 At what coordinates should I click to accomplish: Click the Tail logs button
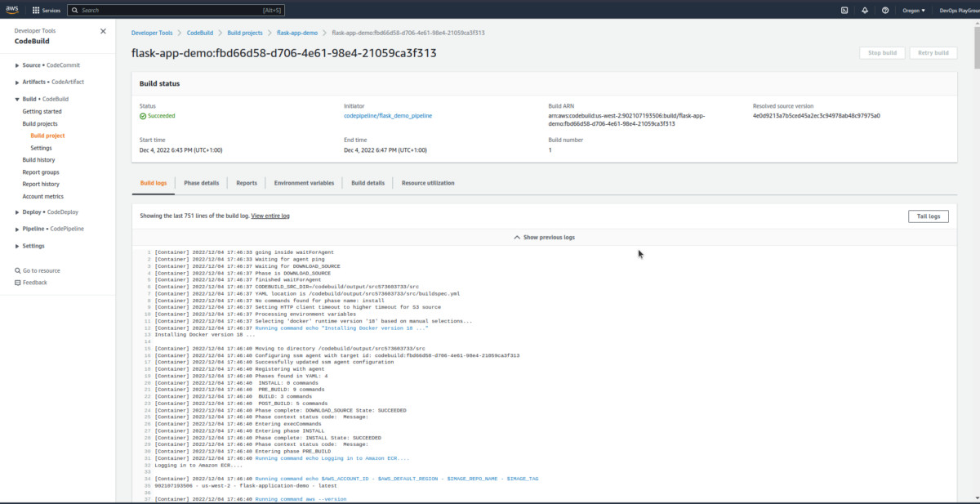[928, 216]
